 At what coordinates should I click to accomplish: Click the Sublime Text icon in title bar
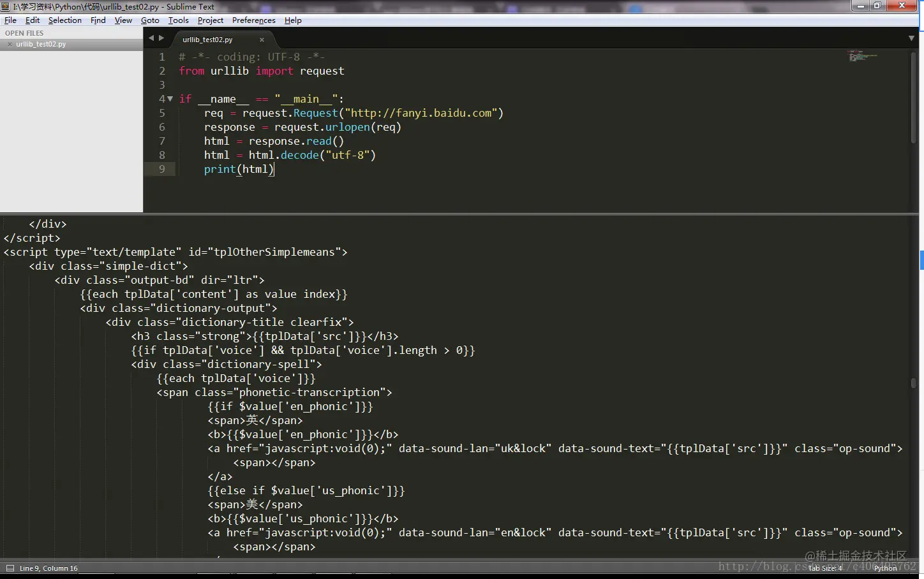(6, 6)
